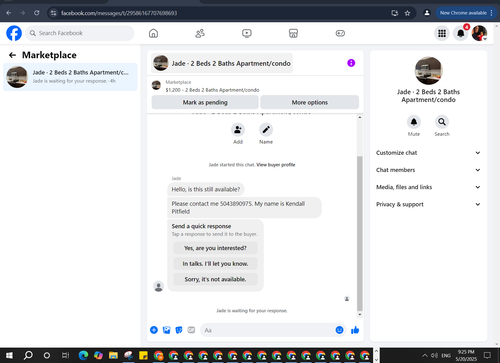The width and height of the screenshot is (500, 363).
Task: Reload the page with browser refresh icon
Action: point(37,13)
